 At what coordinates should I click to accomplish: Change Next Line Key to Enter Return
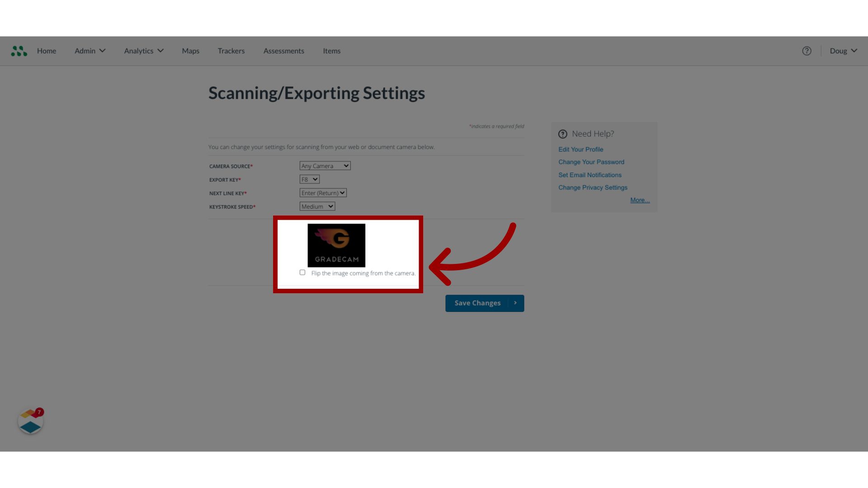tap(322, 192)
